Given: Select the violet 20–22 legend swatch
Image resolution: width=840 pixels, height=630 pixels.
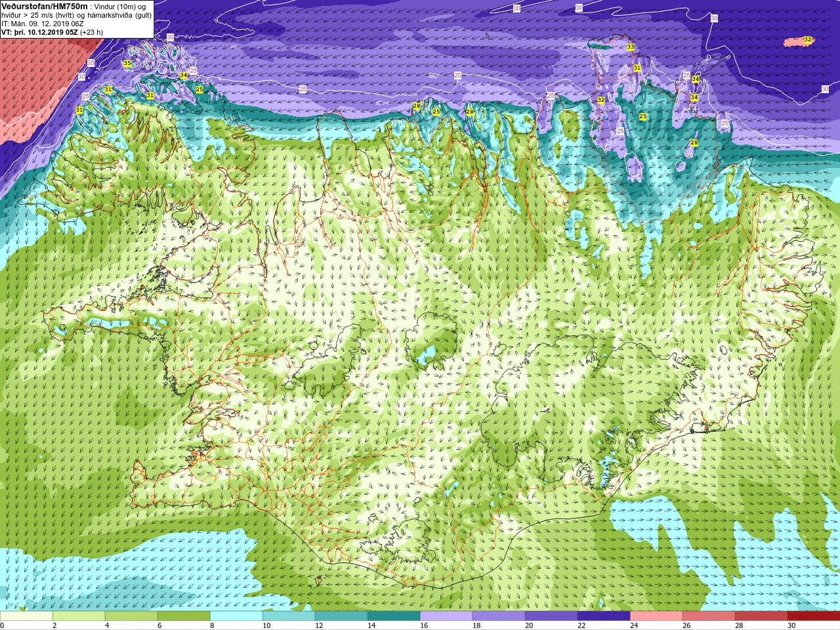Looking at the screenshot, I should click(551, 616).
